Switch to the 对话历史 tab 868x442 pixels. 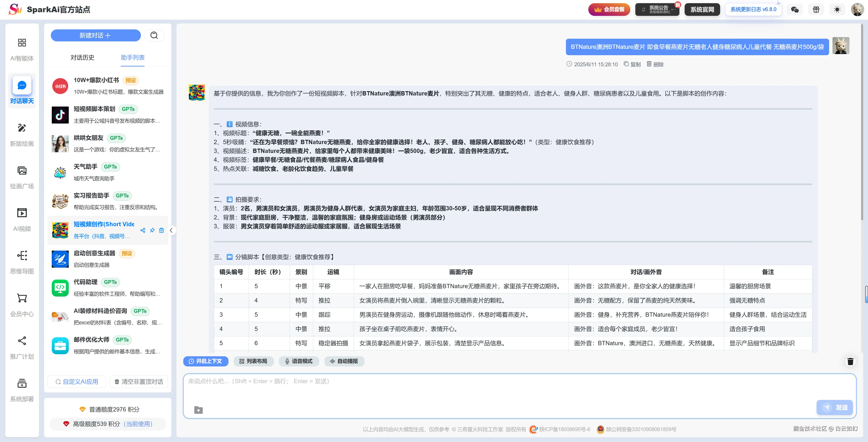[x=82, y=58]
